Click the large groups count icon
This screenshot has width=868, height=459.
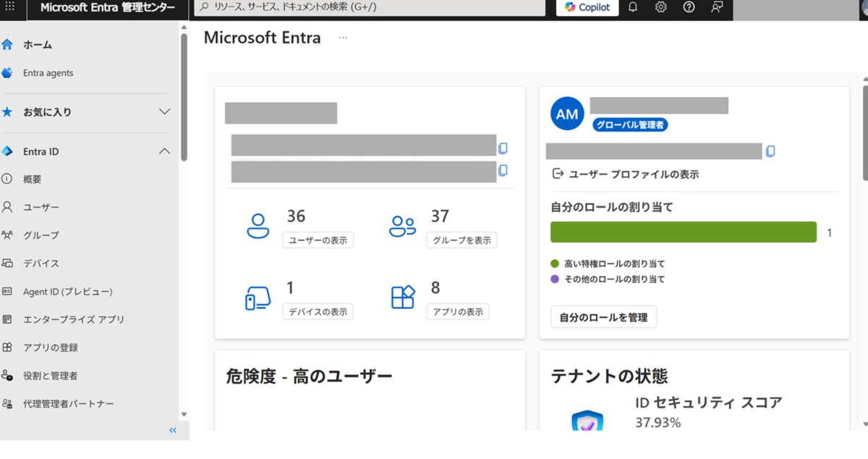[x=402, y=226]
